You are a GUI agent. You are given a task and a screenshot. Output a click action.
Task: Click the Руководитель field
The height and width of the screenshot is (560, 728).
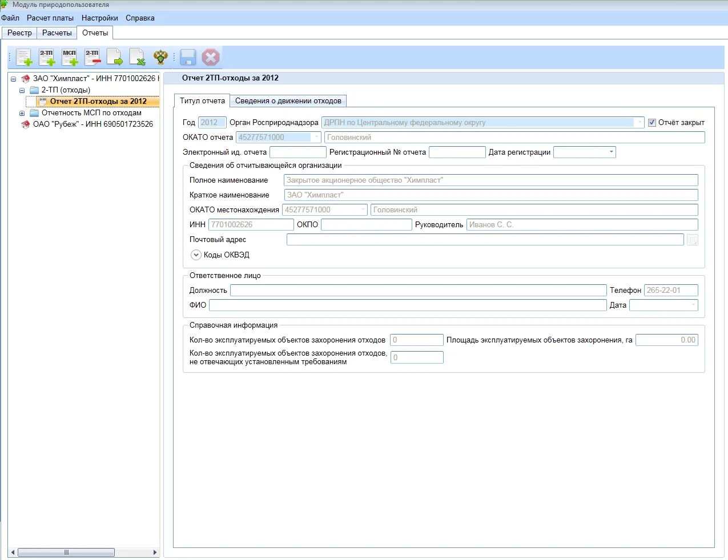(582, 225)
